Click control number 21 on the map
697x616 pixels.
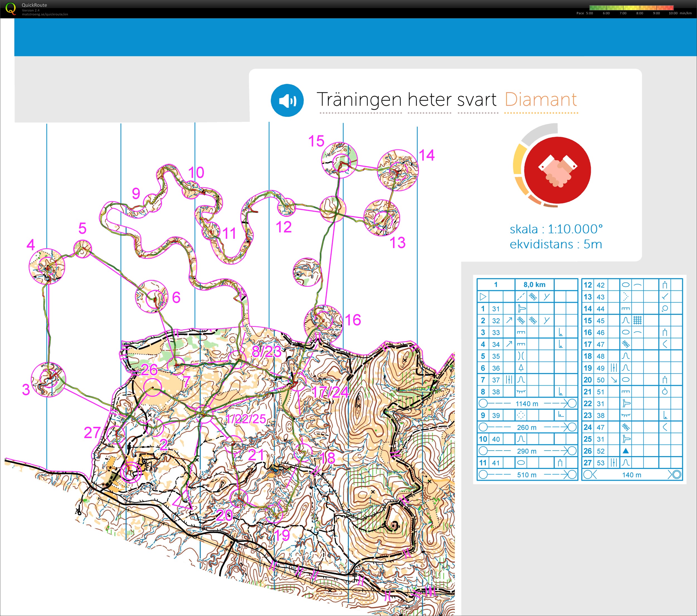256,455
